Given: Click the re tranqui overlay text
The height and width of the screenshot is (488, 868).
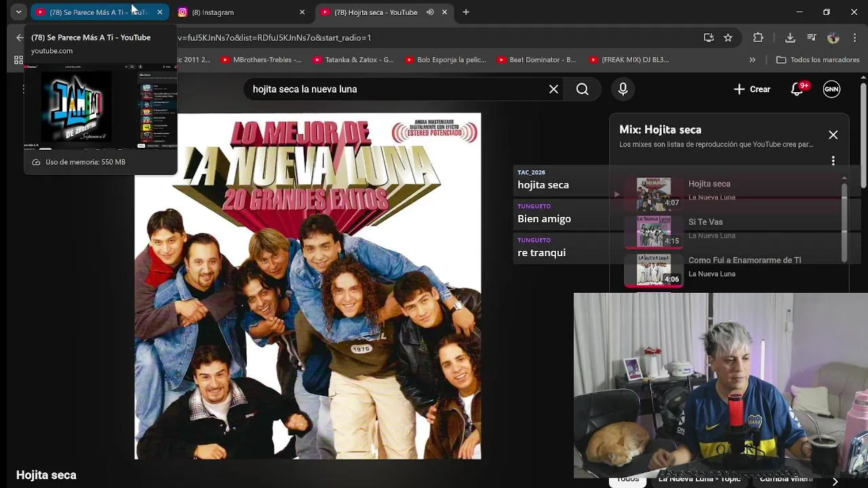Looking at the screenshot, I should point(541,253).
